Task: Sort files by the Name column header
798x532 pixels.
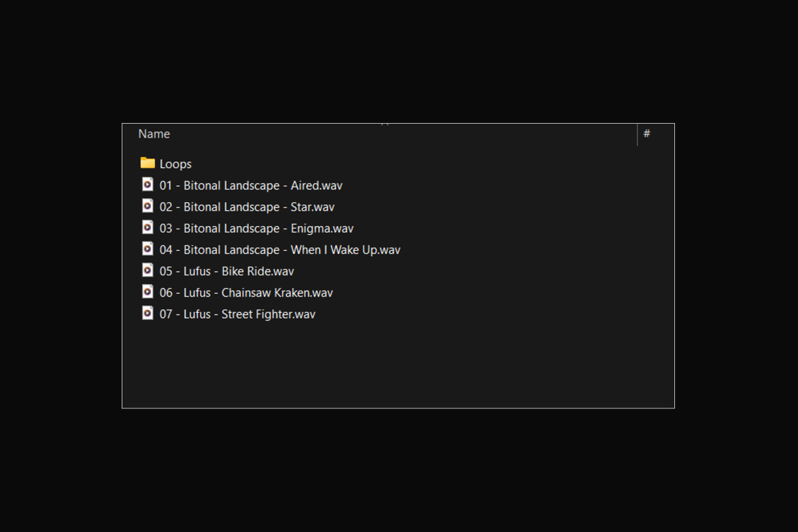Action: click(x=154, y=134)
